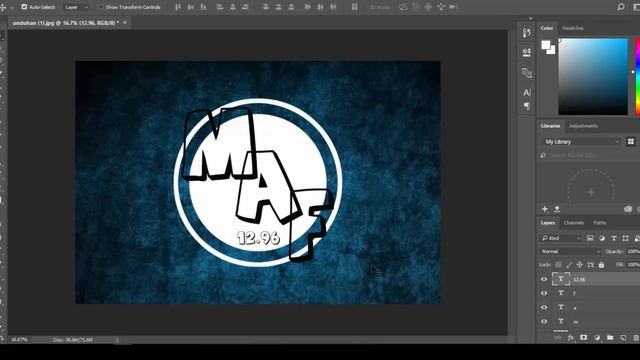This screenshot has height=360, width=640.
Task: Open the Properties panel icon
Action: (527, 52)
